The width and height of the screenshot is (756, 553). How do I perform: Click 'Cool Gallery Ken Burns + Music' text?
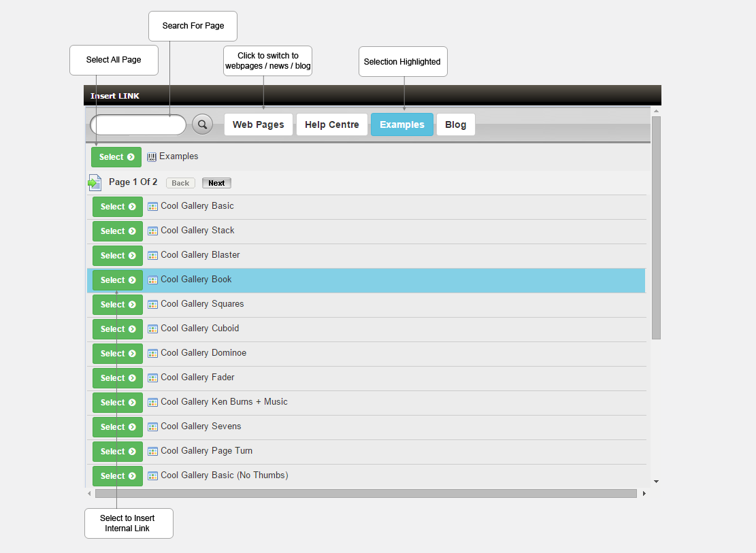[224, 402]
